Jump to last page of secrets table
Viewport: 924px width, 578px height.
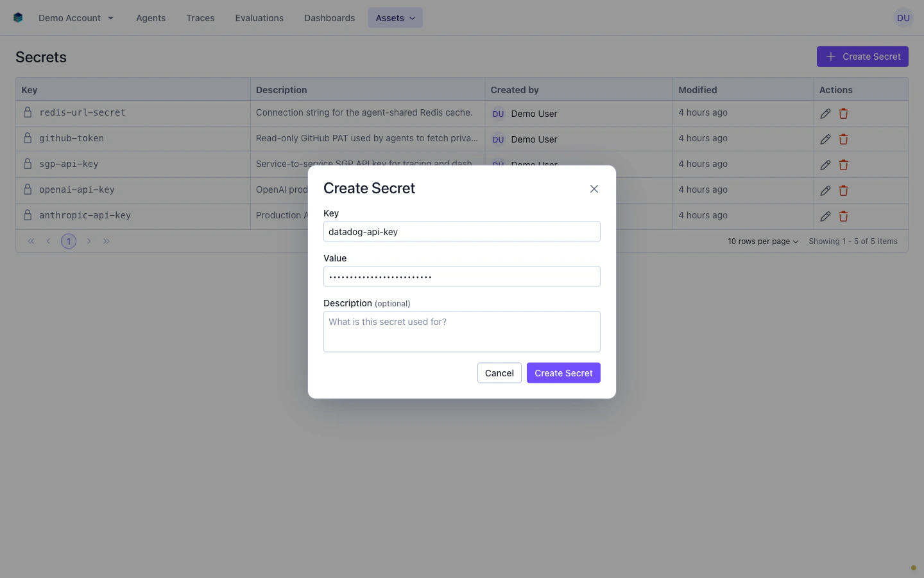(107, 241)
